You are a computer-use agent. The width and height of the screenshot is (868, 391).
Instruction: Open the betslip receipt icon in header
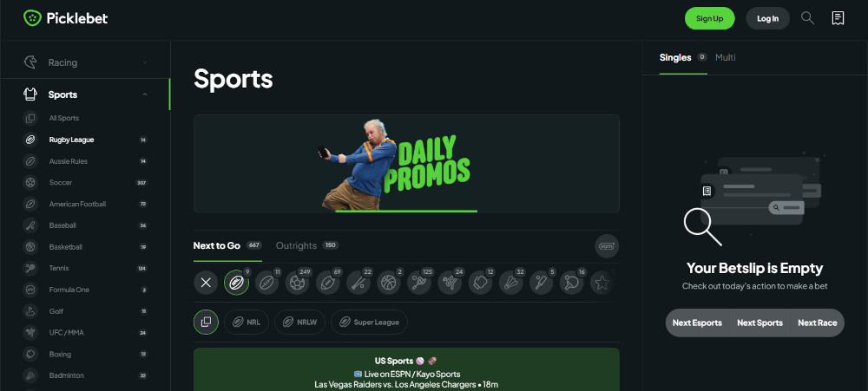(838, 18)
